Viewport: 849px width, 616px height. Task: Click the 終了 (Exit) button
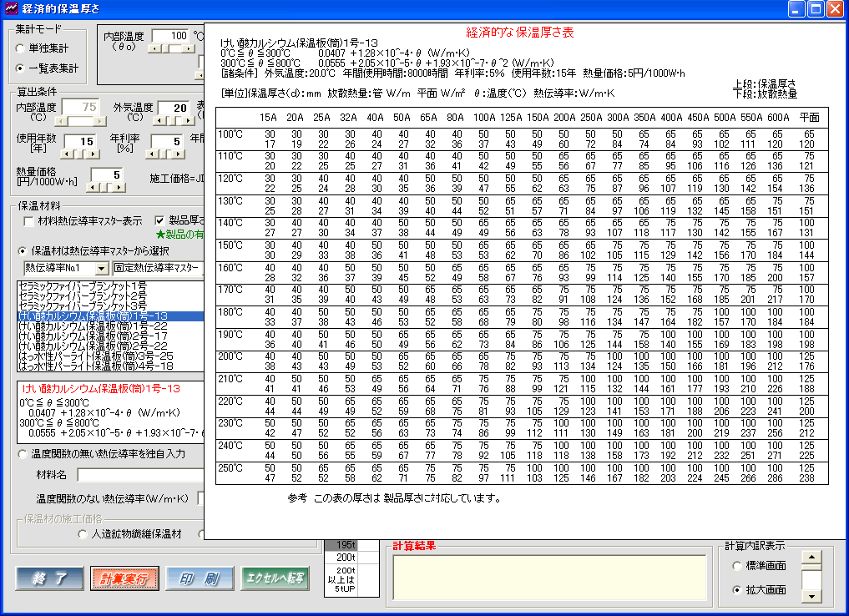(49, 578)
